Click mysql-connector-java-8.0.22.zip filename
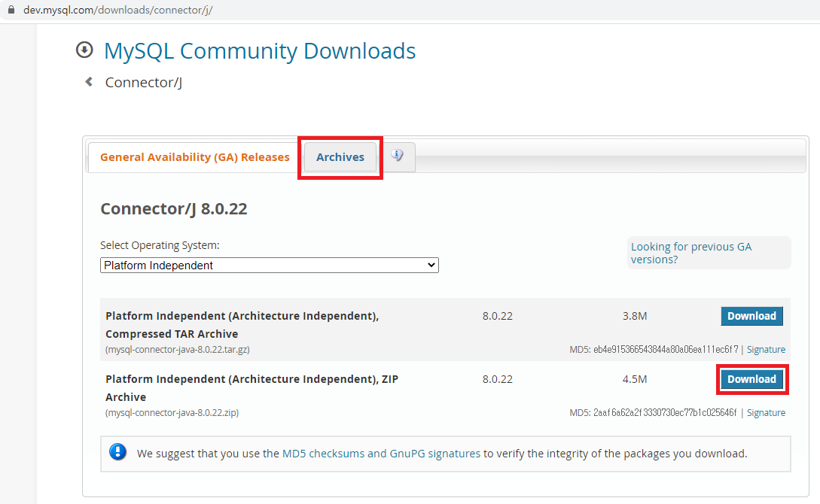The width and height of the screenshot is (820, 504). (x=172, y=412)
